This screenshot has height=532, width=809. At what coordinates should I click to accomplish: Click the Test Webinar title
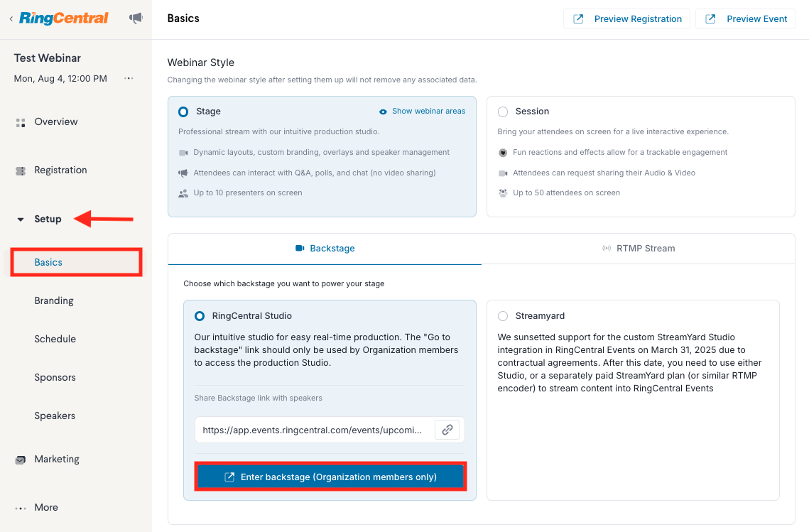click(x=48, y=58)
